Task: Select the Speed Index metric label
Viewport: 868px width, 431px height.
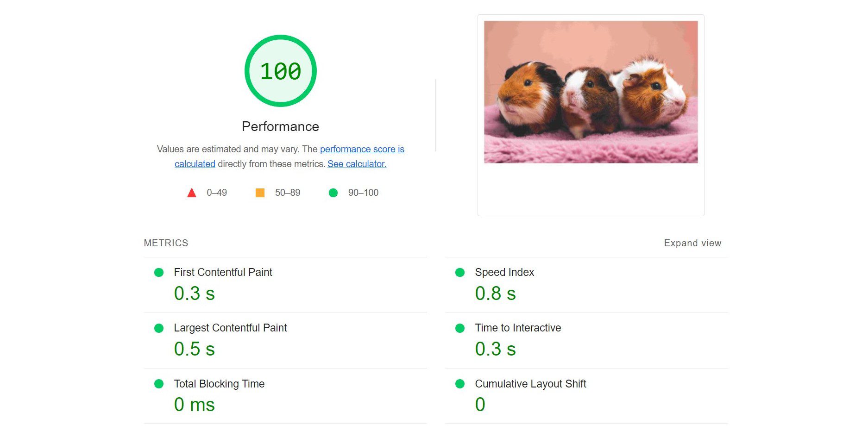Action: (x=504, y=273)
